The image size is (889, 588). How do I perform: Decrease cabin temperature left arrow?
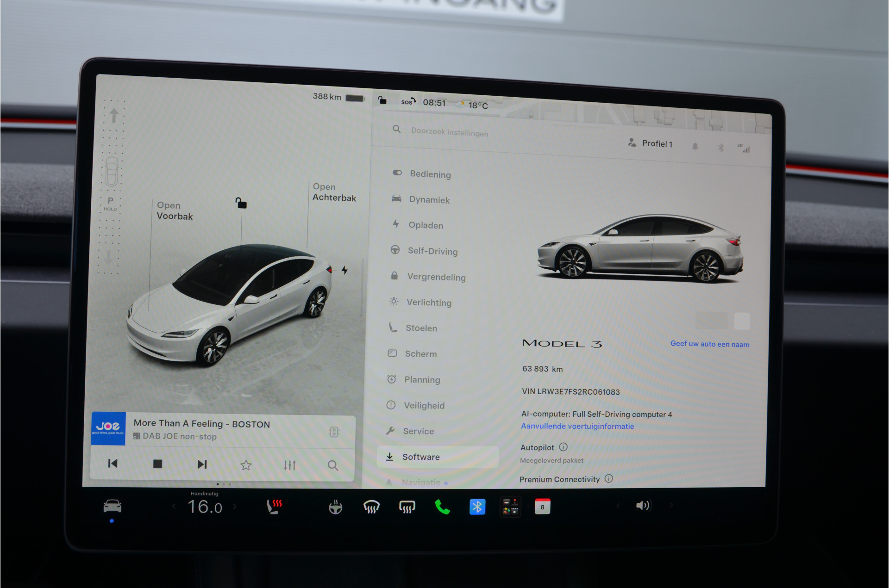pos(174,507)
